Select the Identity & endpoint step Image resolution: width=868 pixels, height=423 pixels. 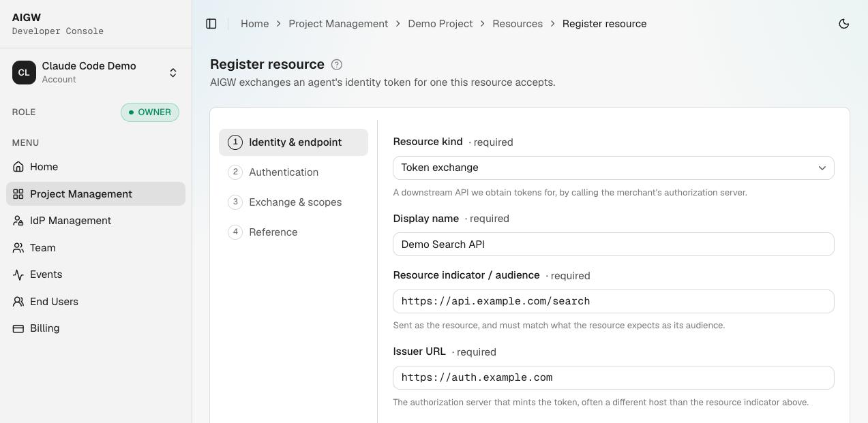click(x=293, y=142)
